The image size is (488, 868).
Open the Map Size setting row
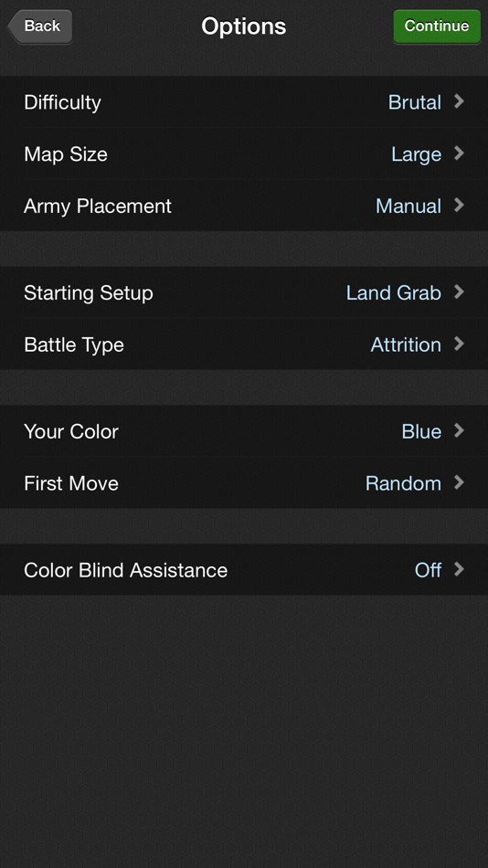tap(244, 153)
